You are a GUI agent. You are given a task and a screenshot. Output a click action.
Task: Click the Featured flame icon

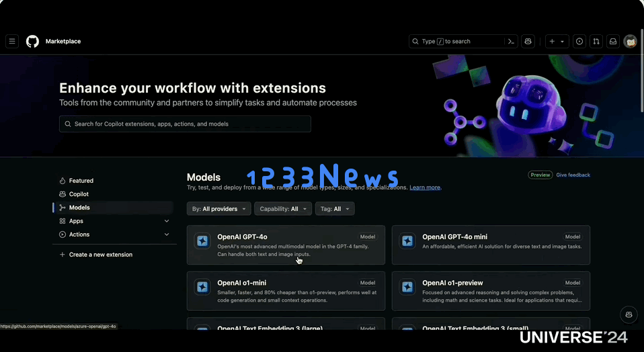pyautogui.click(x=63, y=181)
